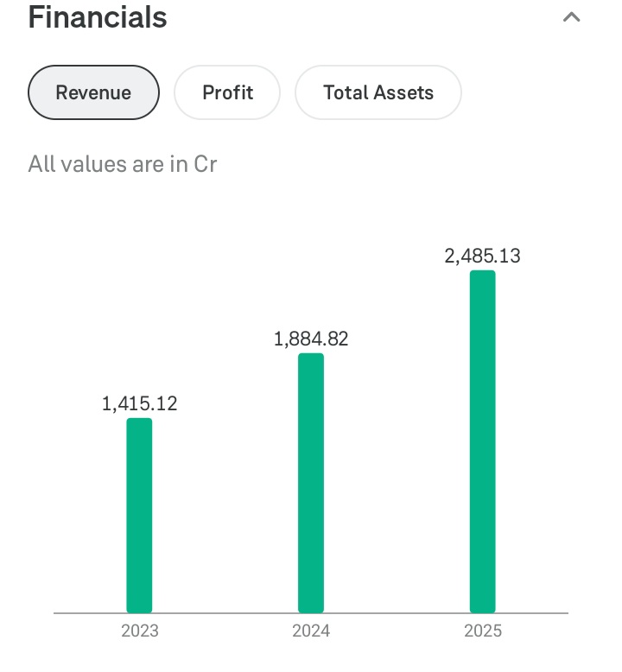Tap the tallest green bar in chart
622x672 pixels.
point(482,441)
